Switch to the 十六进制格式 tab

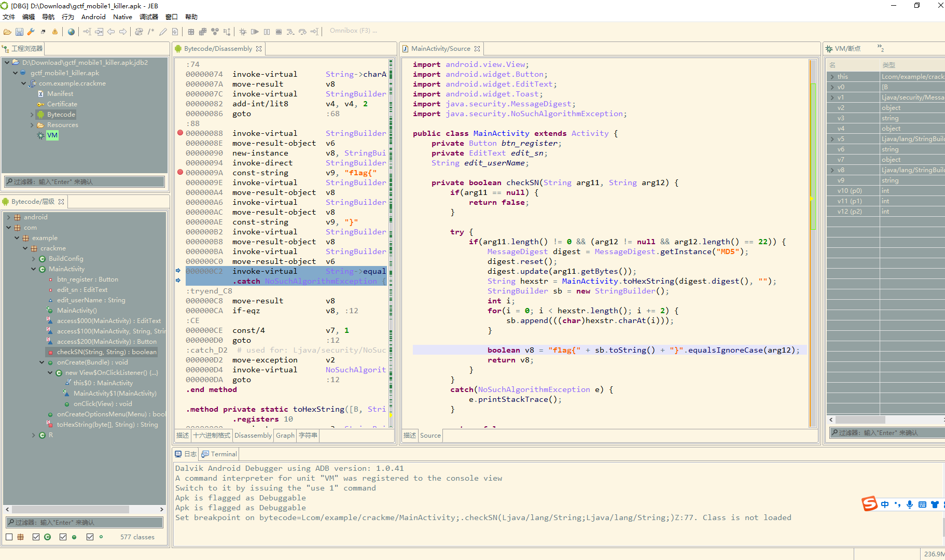(x=212, y=436)
